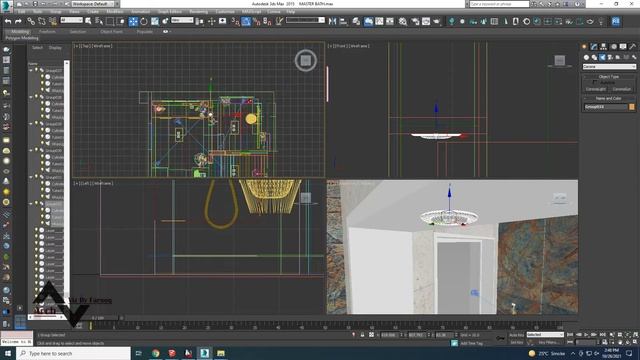Screen dimensions: 640x360
Task: Open the Workspace Default dropdown
Action: [x=93, y=4]
